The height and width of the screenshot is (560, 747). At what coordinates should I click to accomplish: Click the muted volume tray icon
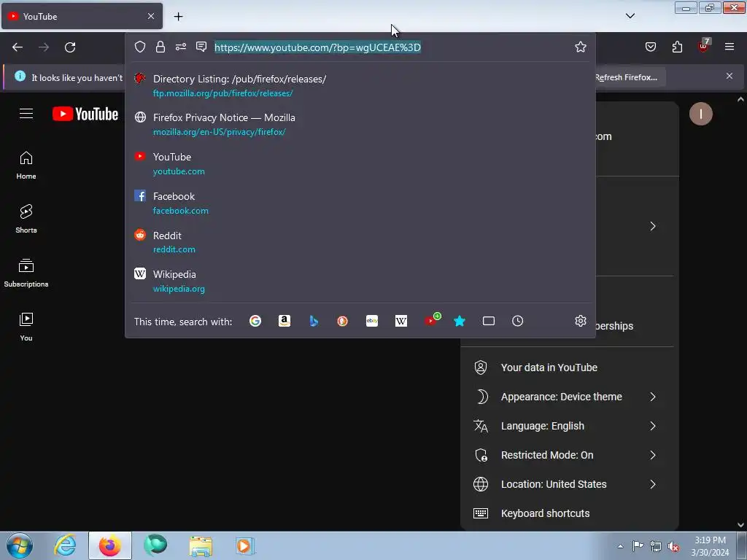673,546
